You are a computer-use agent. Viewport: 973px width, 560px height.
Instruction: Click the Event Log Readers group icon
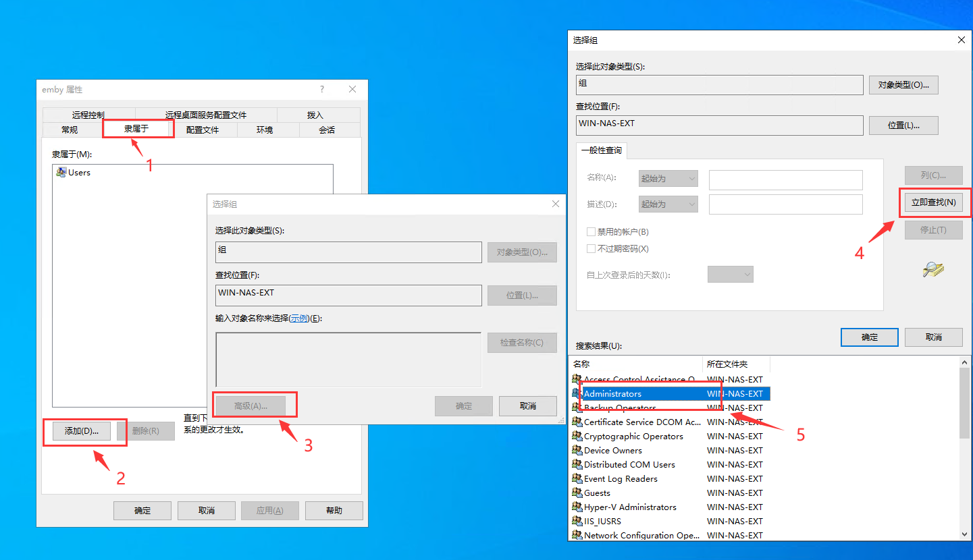(577, 479)
